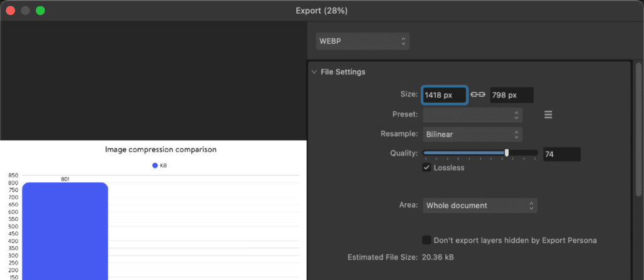644x280 pixels.
Task: Click the Estimated File Size 20.36 kB text
Action: [x=401, y=257]
